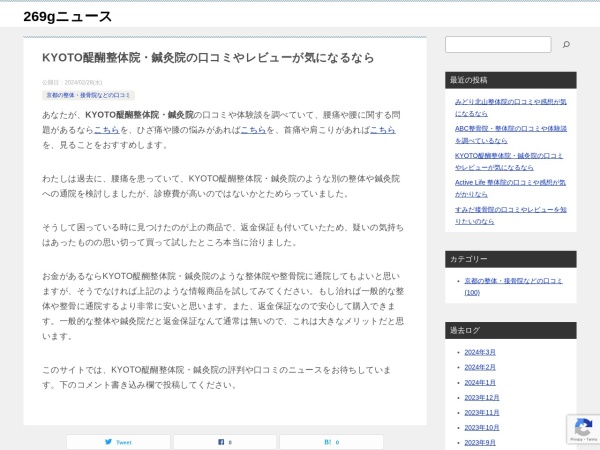
Task: Open recent post すみだ接骨院の口コミ
Action: pos(510,215)
